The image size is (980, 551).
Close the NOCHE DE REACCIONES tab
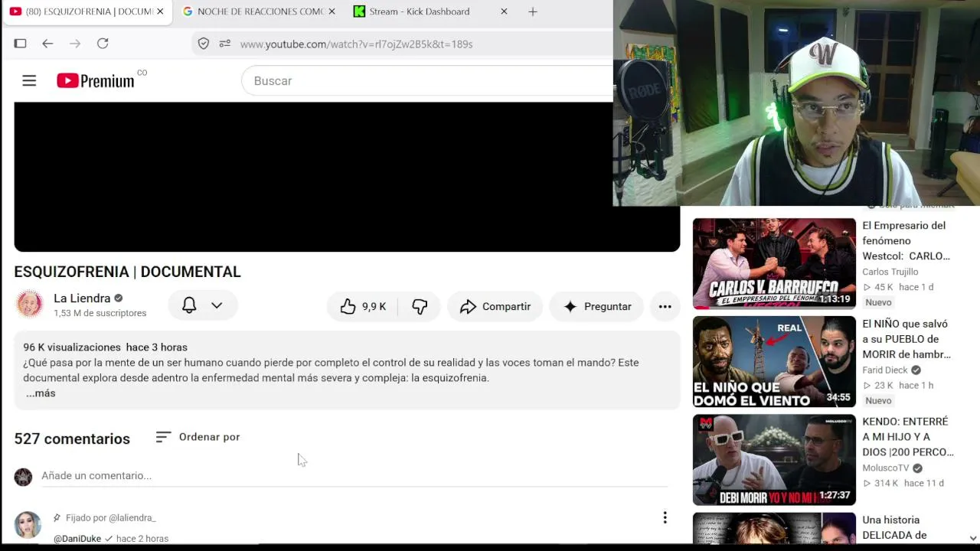tap(332, 11)
